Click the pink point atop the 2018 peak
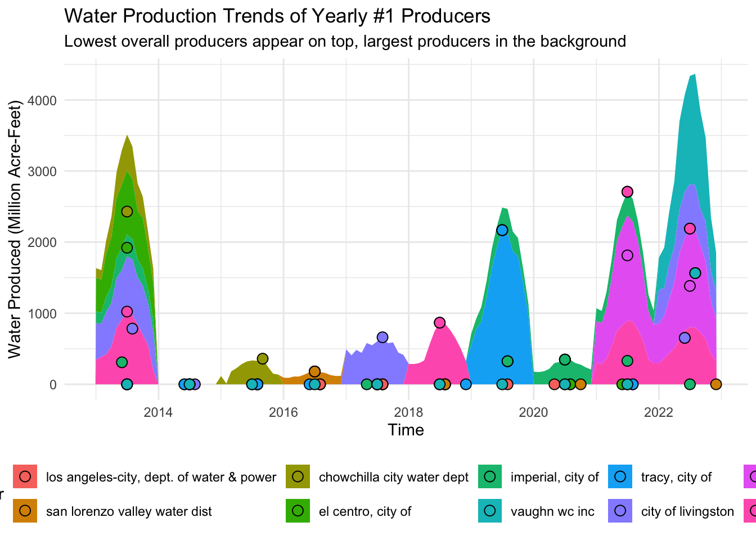The height and width of the screenshot is (540, 756). [439, 322]
